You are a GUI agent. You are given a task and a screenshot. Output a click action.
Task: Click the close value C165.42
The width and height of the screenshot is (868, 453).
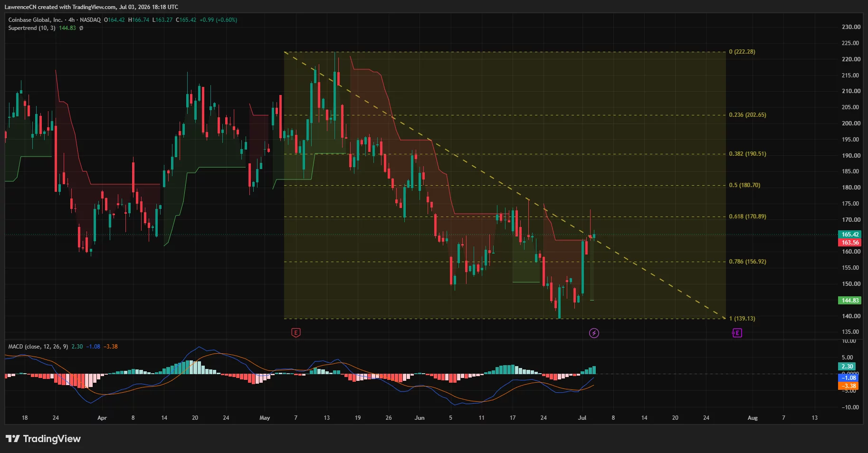186,20
